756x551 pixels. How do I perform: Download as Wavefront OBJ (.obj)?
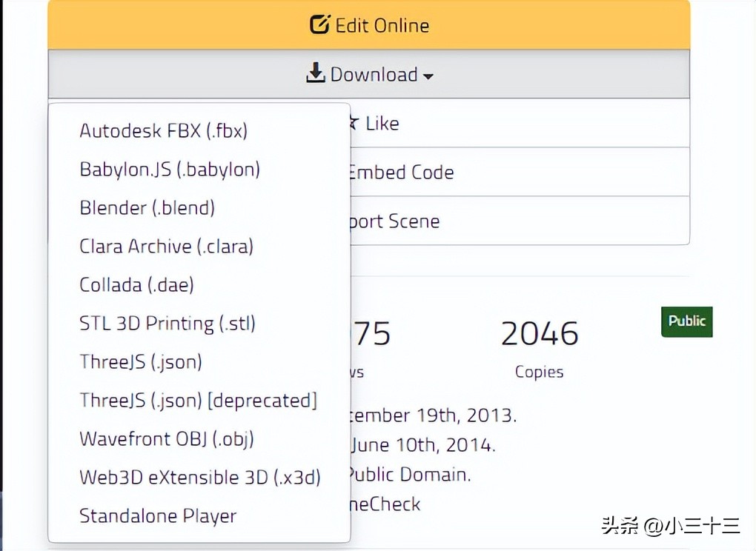click(x=166, y=438)
